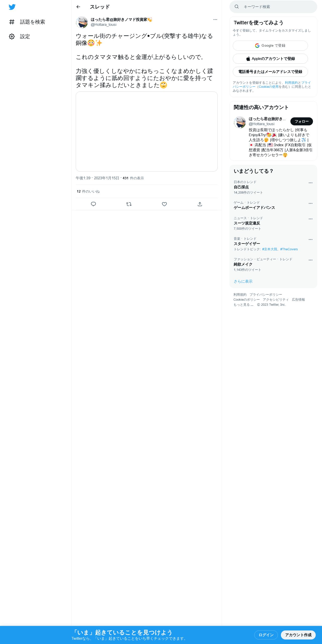Open the suggested account avatar in 関連性の高いアカウント
322x644 pixels.
[x=240, y=122]
